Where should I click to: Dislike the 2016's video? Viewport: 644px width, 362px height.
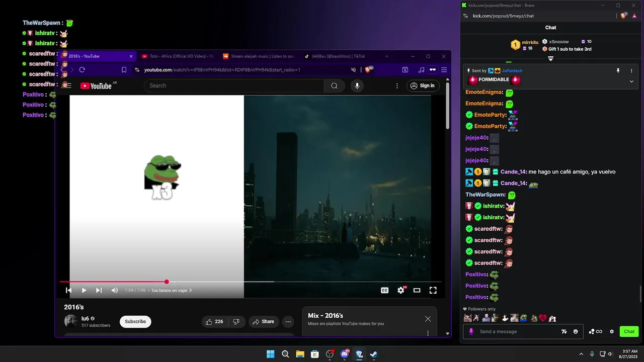(x=235, y=322)
